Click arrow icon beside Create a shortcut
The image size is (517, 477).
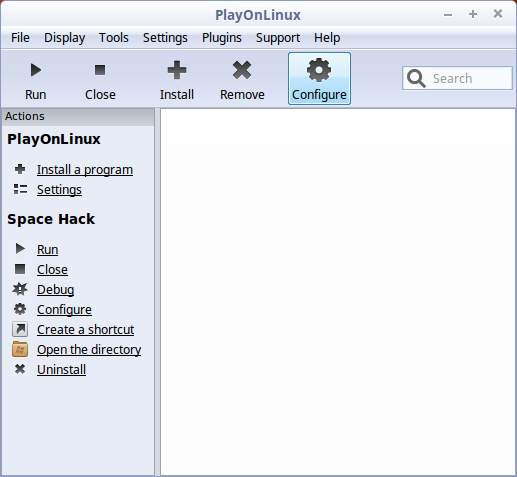click(20, 329)
